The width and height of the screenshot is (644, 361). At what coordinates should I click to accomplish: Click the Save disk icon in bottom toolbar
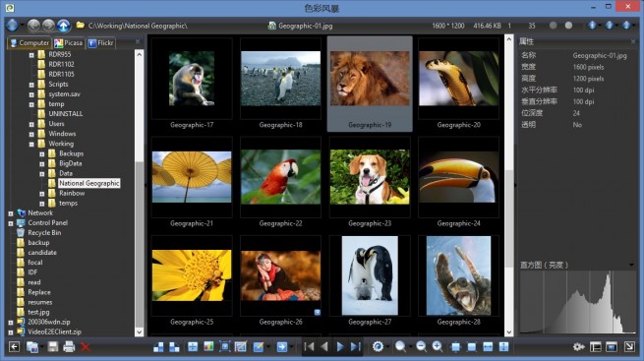point(52,347)
